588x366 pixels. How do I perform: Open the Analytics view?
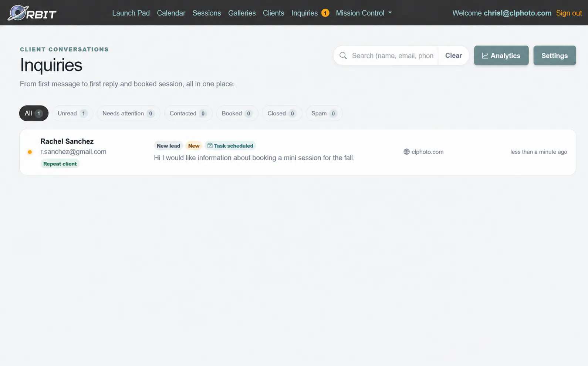[x=501, y=56]
